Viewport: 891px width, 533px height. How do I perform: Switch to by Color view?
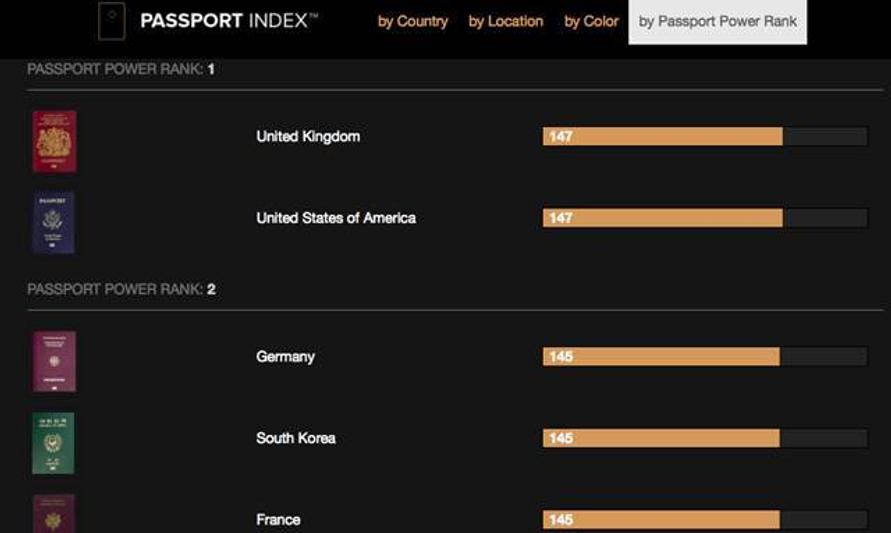[x=591, y=21]
